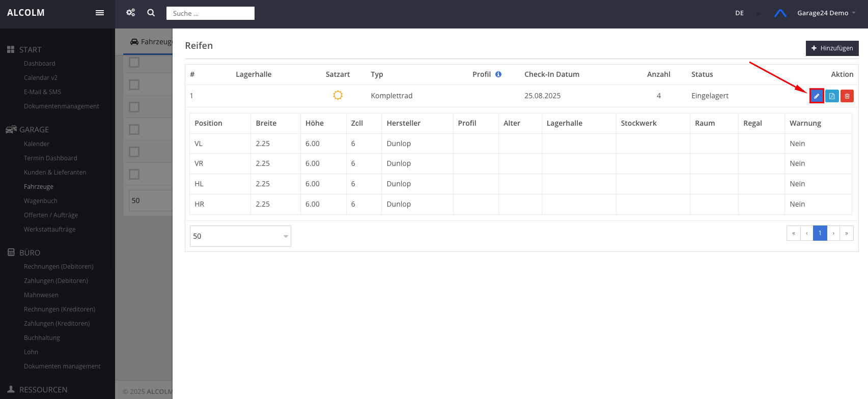Open the PDF document icon in Aktion column

pyautogui.click(x=832, y=96)
